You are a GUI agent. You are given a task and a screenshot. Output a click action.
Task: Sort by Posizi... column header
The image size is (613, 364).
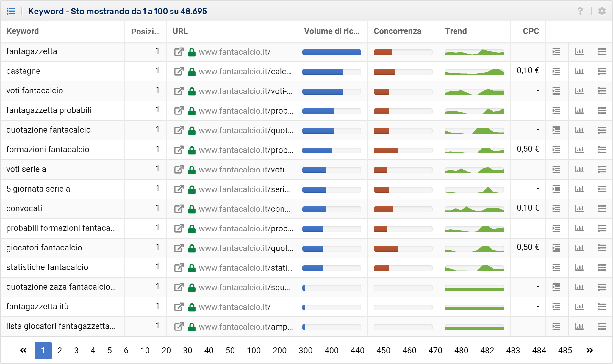(x=146, y=32)
